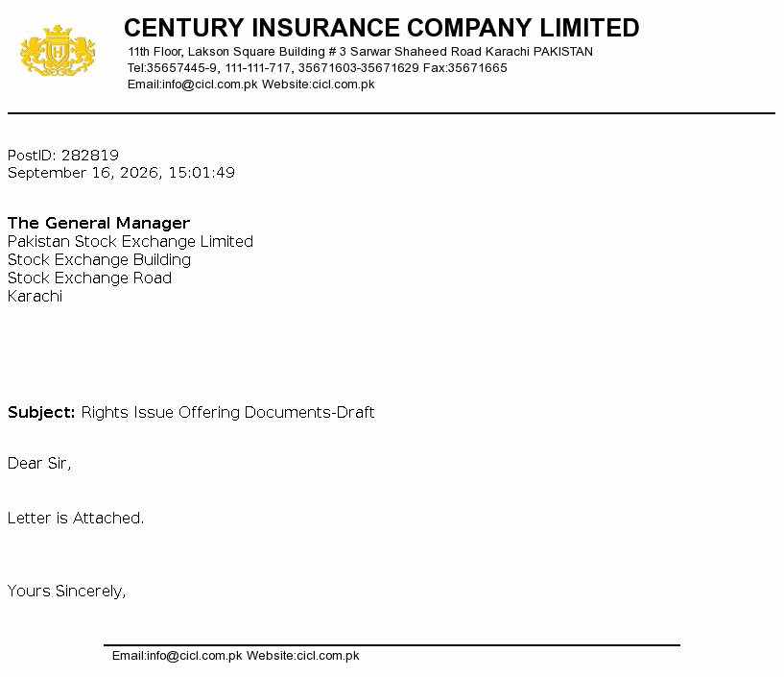
Task: Click the bold Subject label
Action: point(41,413)
